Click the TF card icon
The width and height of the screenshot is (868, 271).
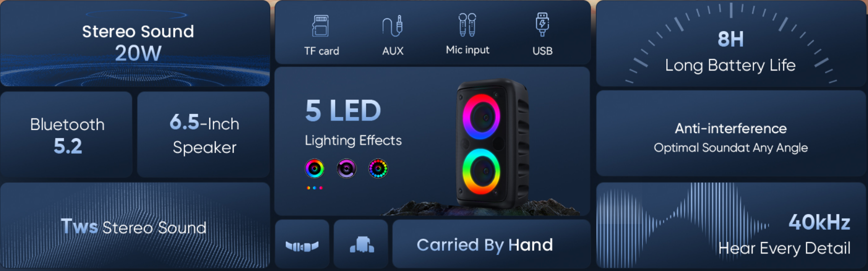(320, 26)
